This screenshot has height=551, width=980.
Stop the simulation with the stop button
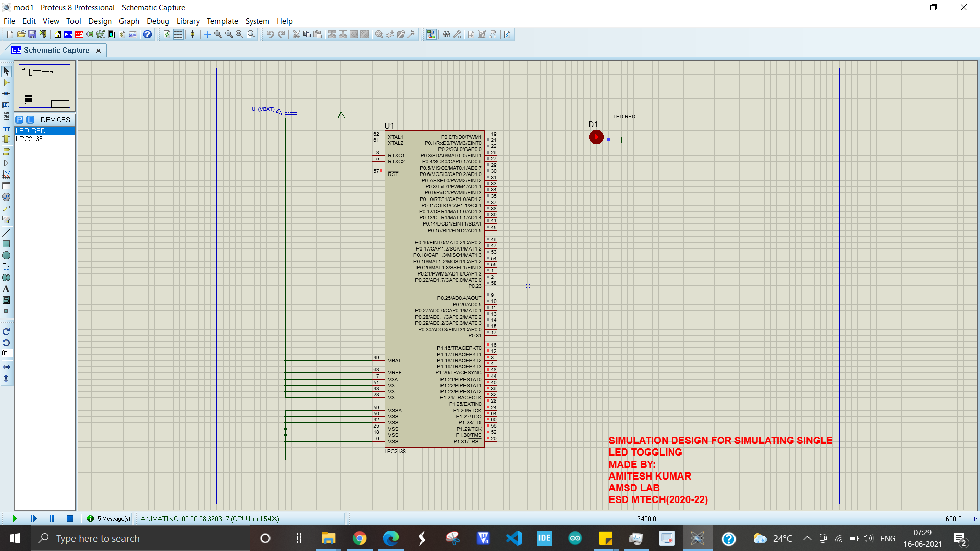pos(70,518)
